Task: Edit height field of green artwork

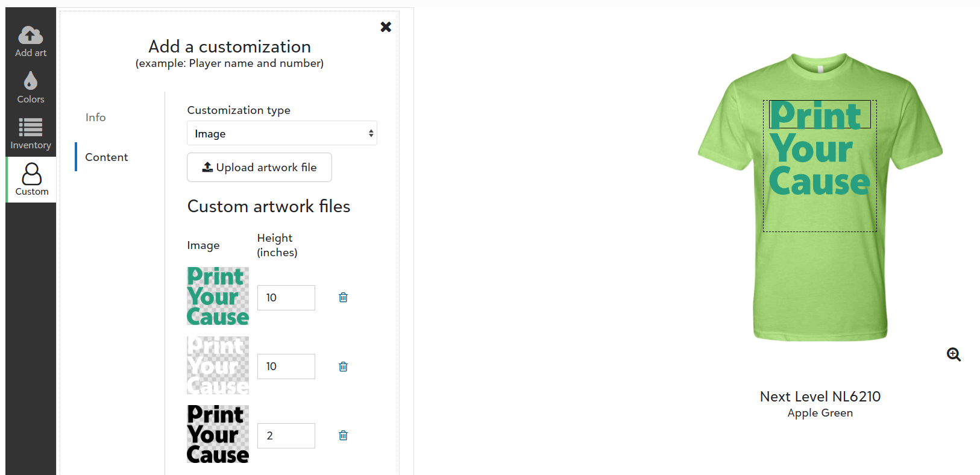Action: click(286, 298)
